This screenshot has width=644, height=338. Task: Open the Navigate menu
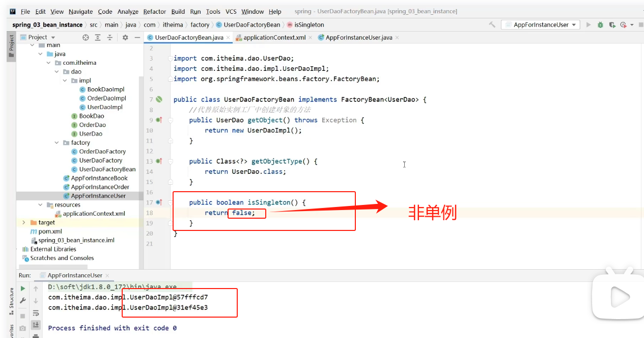coord(81,11)
